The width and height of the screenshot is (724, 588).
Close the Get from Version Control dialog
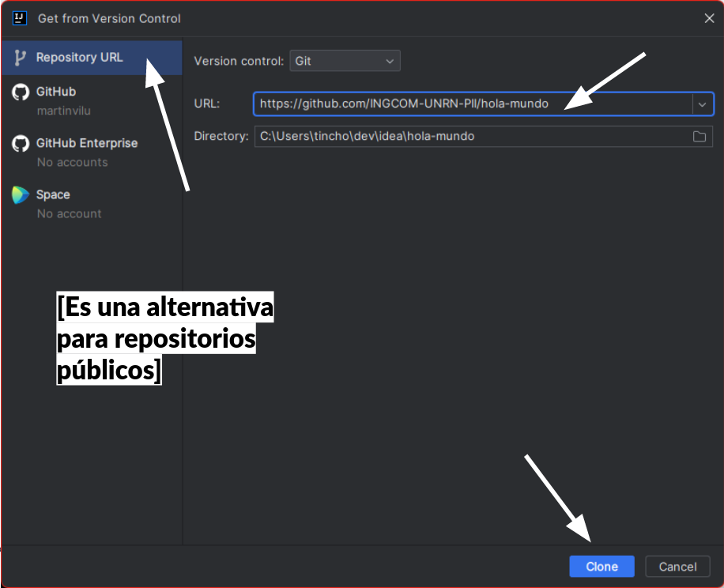click(x=708, y=18)
